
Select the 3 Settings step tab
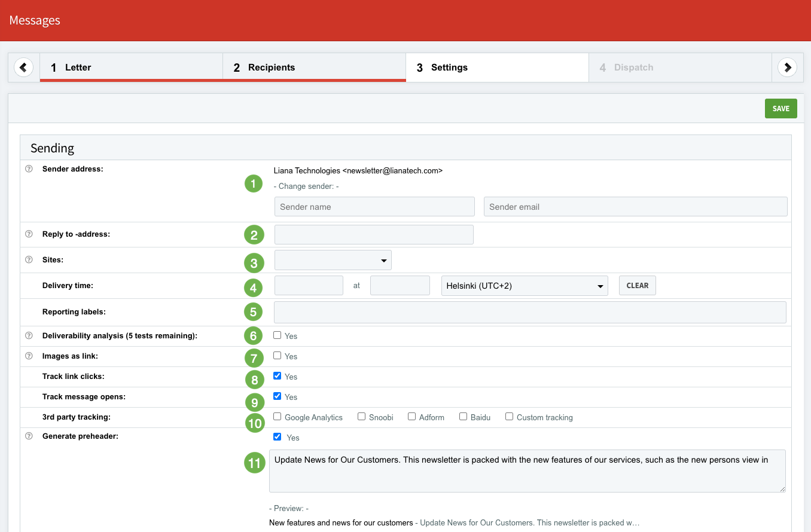point(497,68)
